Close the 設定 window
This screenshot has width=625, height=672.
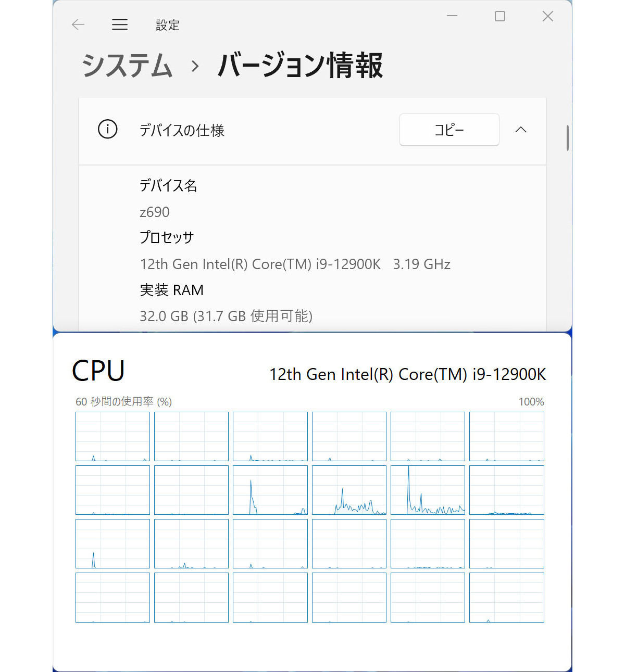(x=548, y=16)
